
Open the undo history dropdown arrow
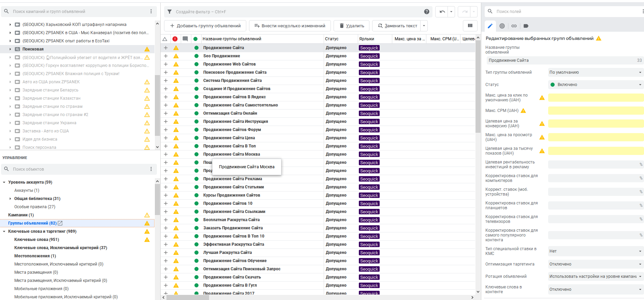point(451,12)
